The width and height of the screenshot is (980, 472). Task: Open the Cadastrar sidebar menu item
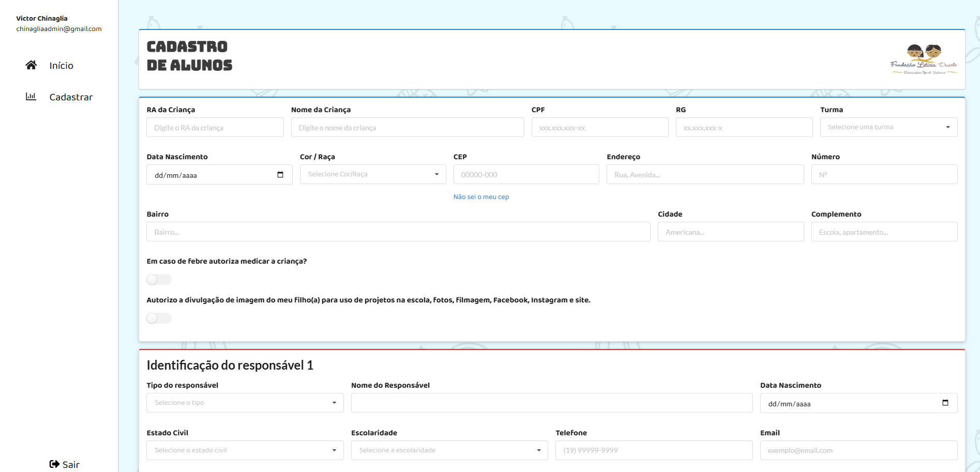71,97
